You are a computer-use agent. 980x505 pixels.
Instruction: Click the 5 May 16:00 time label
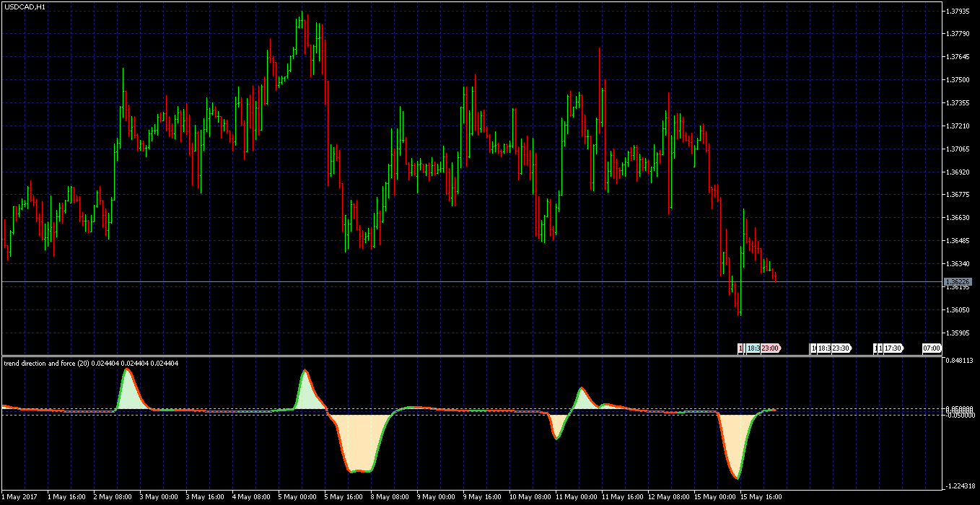point(344,497)
